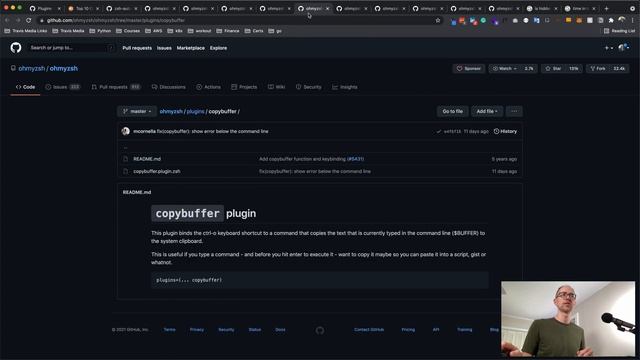Viewport: 640px width, 360px height.
Task: Select the Insights tab
Action: pos(344,87)
